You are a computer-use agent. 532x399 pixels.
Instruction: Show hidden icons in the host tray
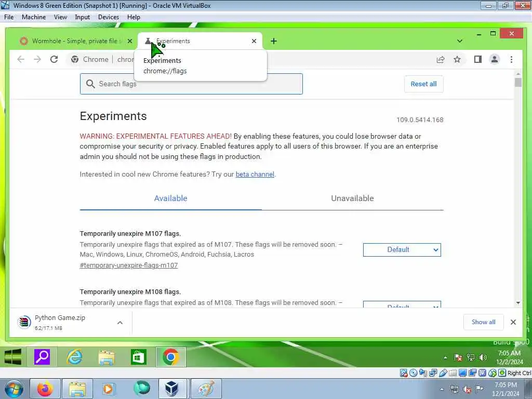coord(442,389)
